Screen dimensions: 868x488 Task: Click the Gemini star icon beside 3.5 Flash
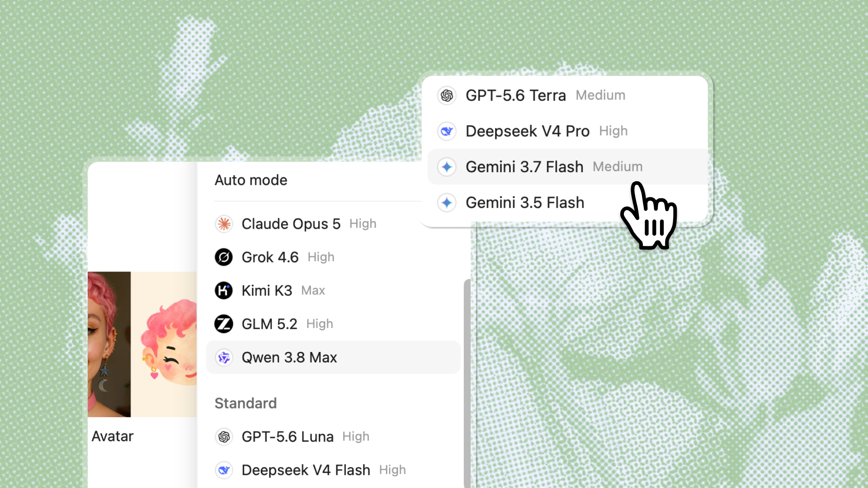(x=447, y=202)
